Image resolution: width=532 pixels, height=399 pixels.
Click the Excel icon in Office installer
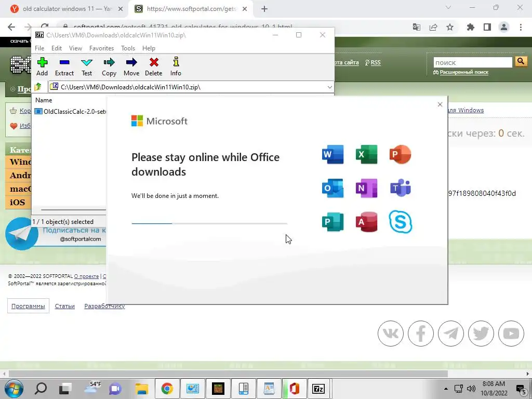point(366,154)
